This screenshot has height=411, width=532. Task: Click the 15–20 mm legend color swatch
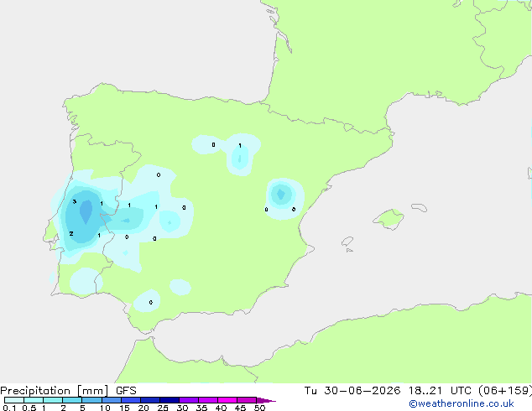point(131,400)
